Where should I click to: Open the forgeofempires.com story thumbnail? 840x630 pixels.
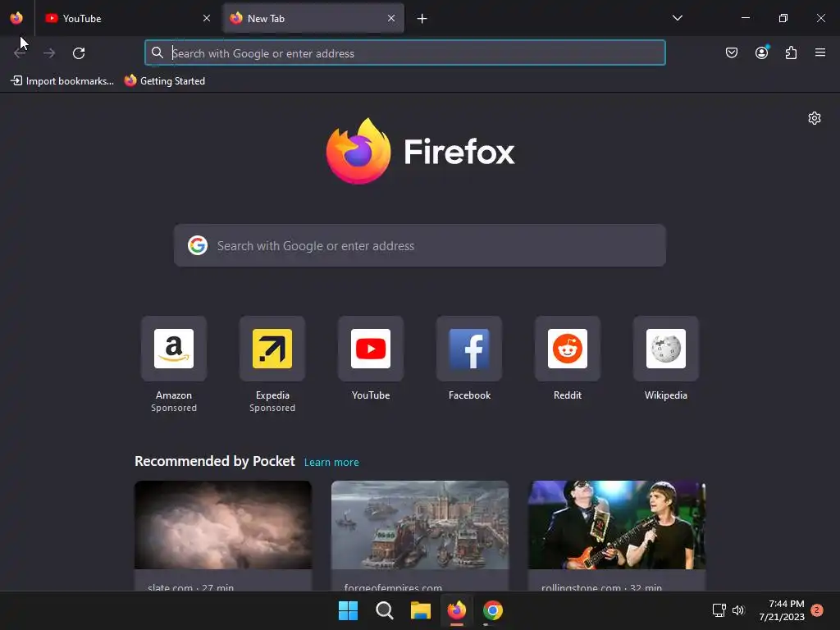pos(420,525)
